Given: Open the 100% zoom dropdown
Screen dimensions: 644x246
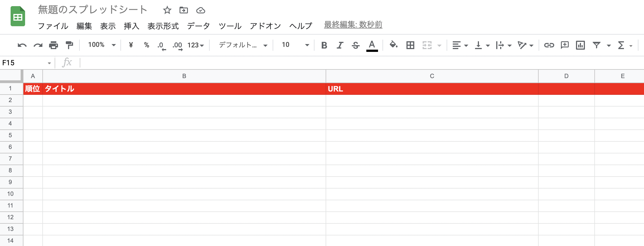Looking at the screenshot, I should [102, 45].
